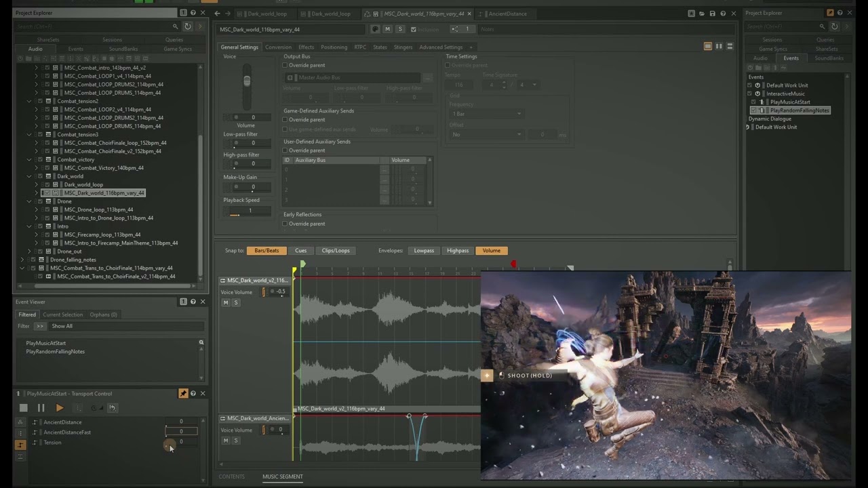
Task: Enable Override parent under Early Reflections
Action: click(285, 224)
